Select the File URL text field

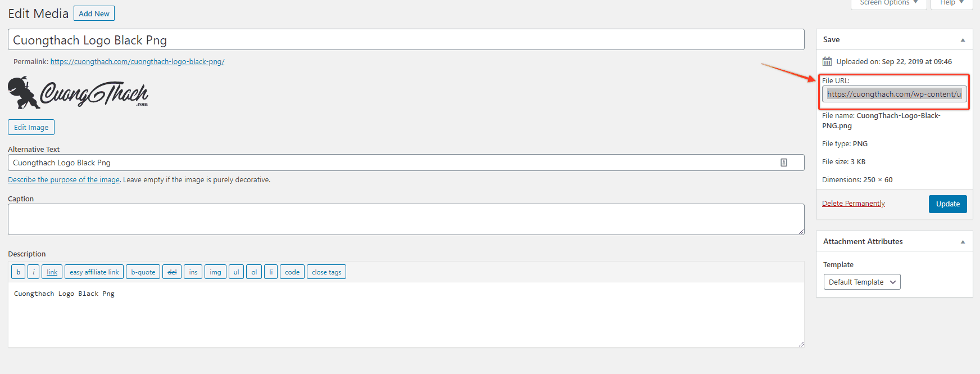893,94
